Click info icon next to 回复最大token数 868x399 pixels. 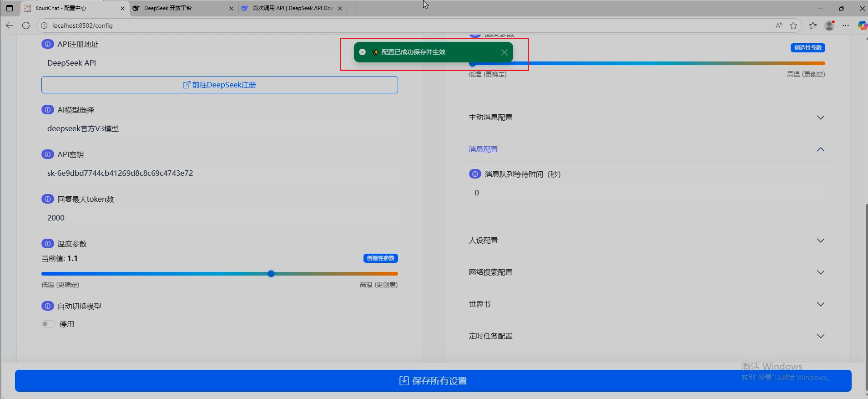[47, 199]
